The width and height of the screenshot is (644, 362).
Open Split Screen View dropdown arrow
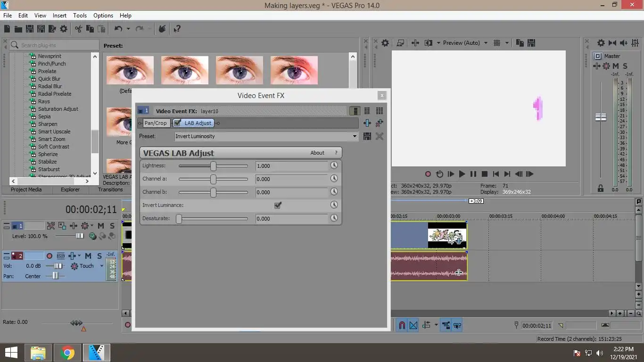(438, 43)
